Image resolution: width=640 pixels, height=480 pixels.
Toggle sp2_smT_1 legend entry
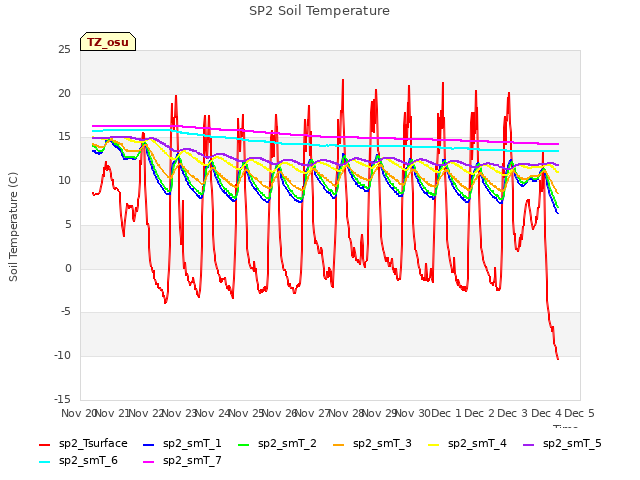pyautogui.click(x=182, y=444)
